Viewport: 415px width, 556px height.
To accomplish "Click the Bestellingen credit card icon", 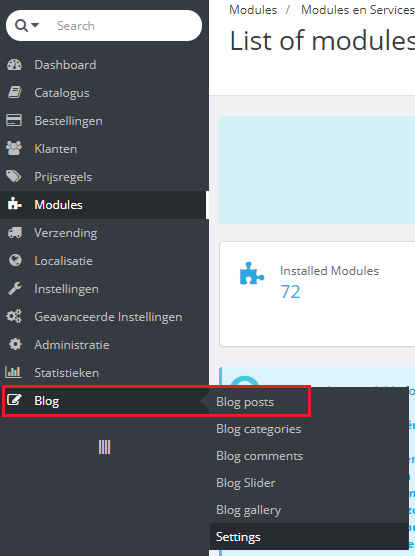I will tap(14, 121).
